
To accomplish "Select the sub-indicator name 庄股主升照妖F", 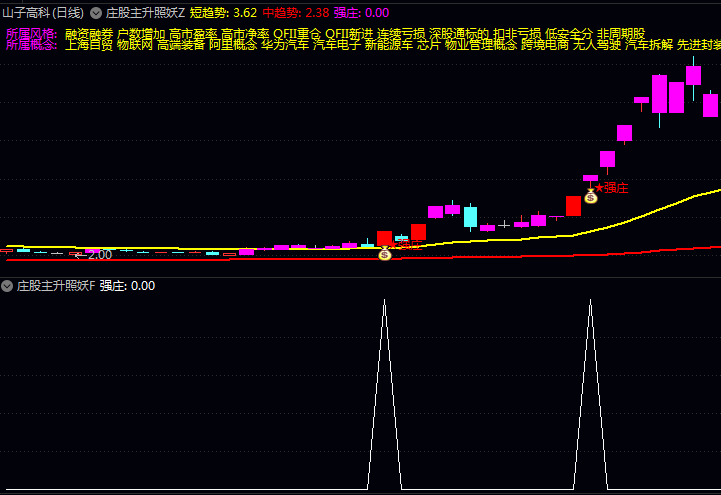I will [x=56, y=286].
